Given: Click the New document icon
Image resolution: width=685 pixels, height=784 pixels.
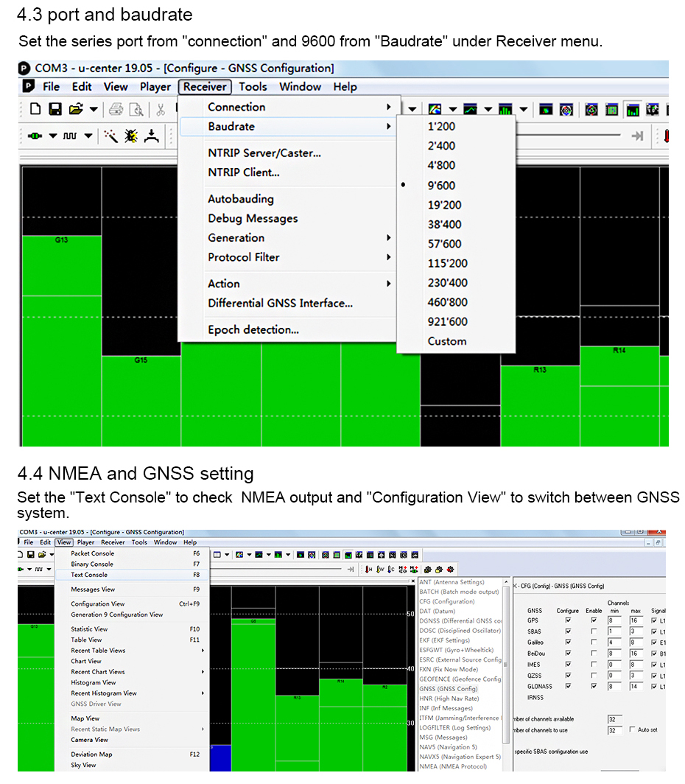Looking at the screenshot, I should pyautogui.click(x=35, y=109).
